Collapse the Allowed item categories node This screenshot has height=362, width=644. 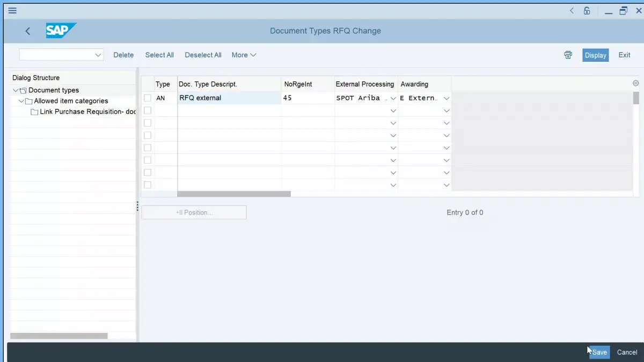tap(21, 101)
